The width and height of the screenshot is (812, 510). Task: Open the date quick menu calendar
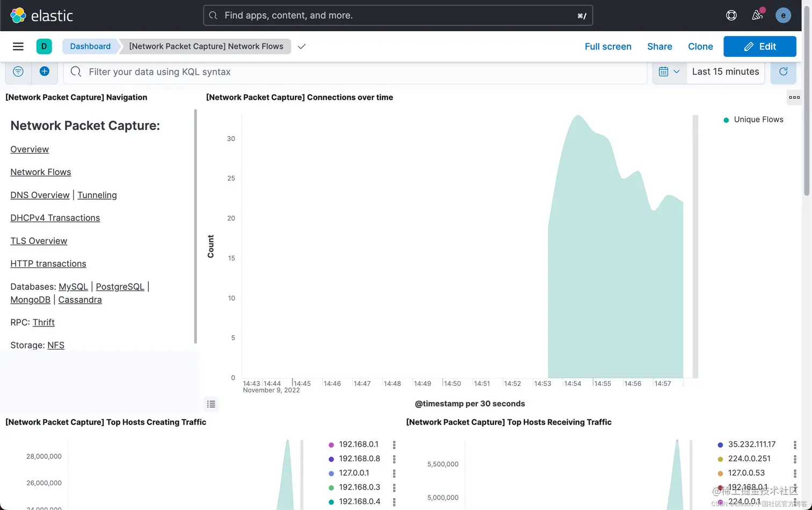point(670,71)
